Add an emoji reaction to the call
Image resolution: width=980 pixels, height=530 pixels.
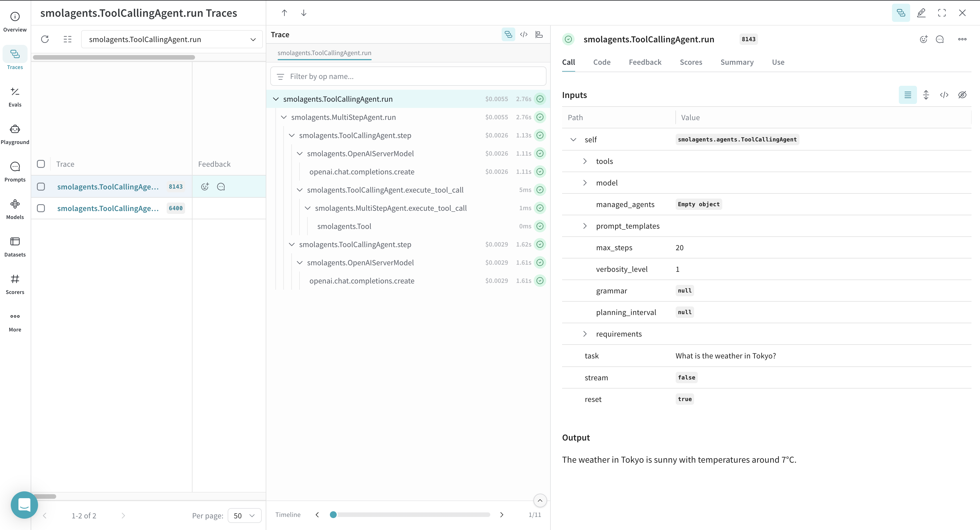click(924, 39)
